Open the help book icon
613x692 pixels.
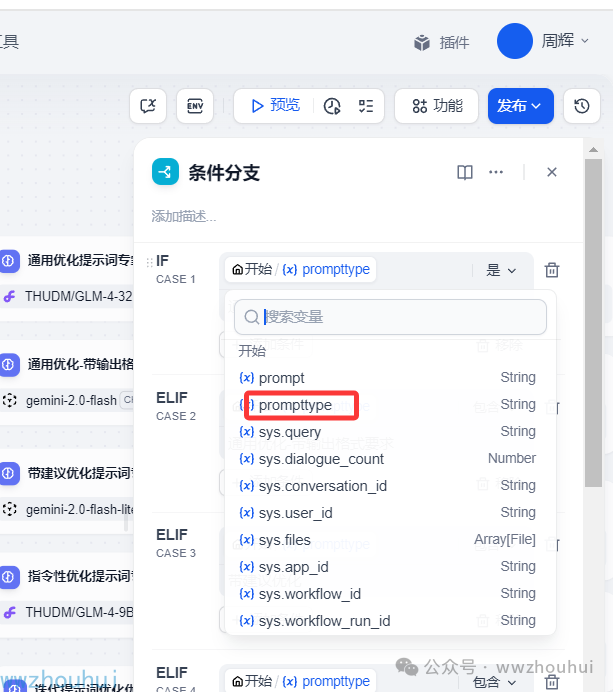pos(465,173)
